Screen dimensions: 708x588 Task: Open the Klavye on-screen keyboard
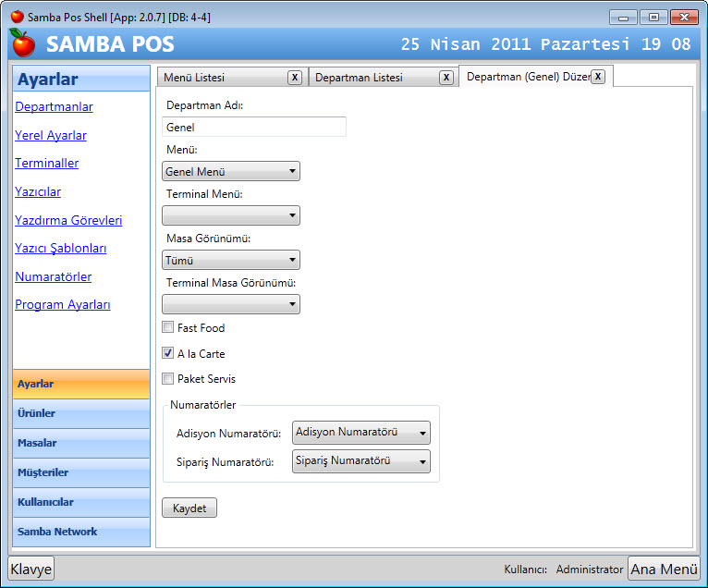31,569
